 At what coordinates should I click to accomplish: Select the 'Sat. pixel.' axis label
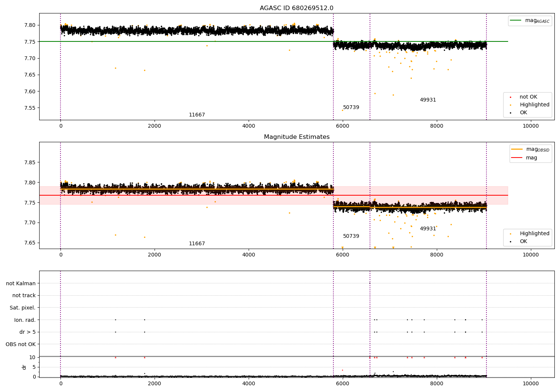[x=23, y=308]
